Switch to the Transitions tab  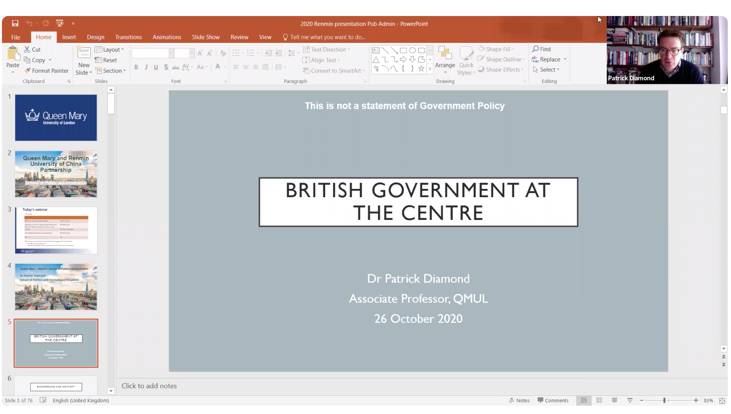[128, 37]
